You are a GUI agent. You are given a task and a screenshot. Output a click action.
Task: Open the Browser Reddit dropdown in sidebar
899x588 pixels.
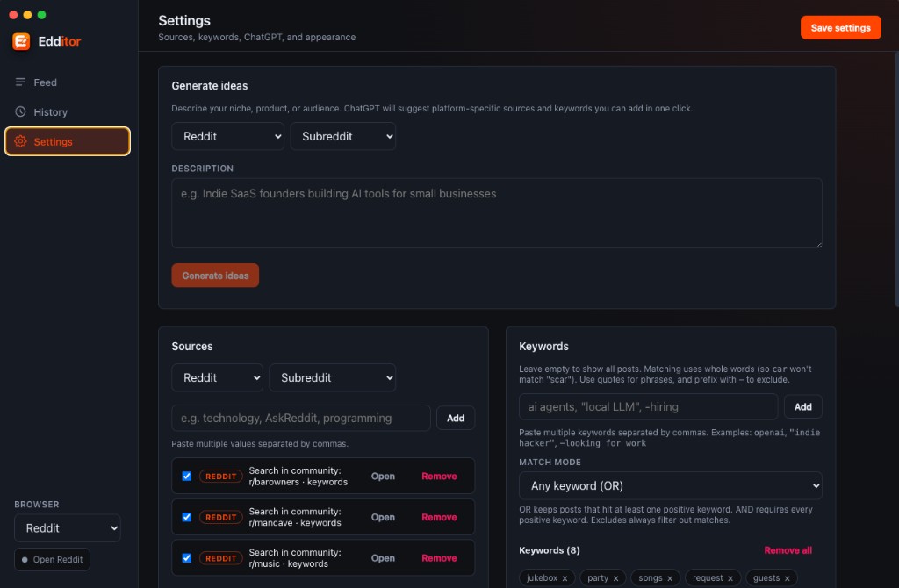tap(68, 527)
